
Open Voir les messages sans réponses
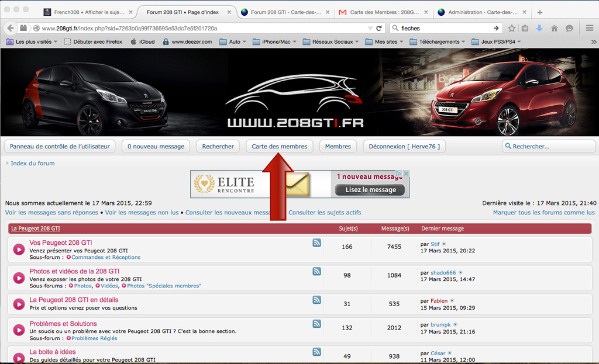click(51, 213)
